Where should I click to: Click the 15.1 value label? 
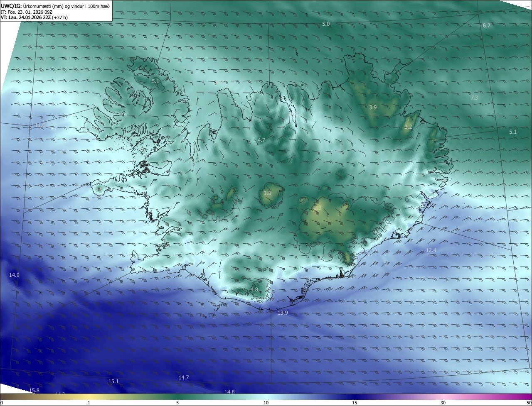pyautogui.click(x=113, y=381)
